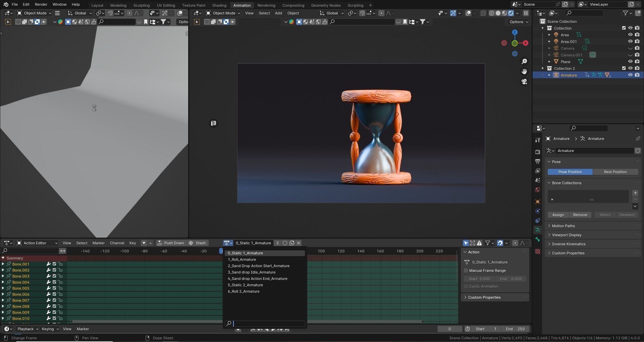Open the Output properties tab icon
Screen dimensions: 644x342
pyautogui.click(x=538, y=161)
